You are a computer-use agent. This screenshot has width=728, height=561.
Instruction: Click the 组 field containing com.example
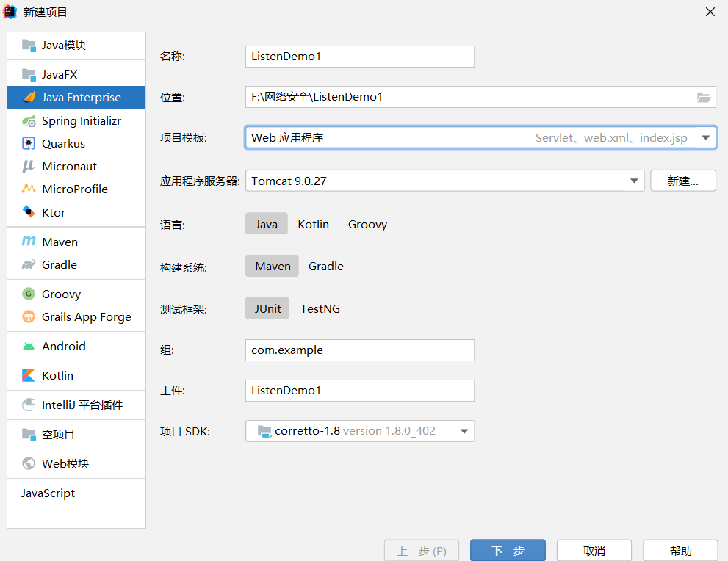(x=360, y=350)
